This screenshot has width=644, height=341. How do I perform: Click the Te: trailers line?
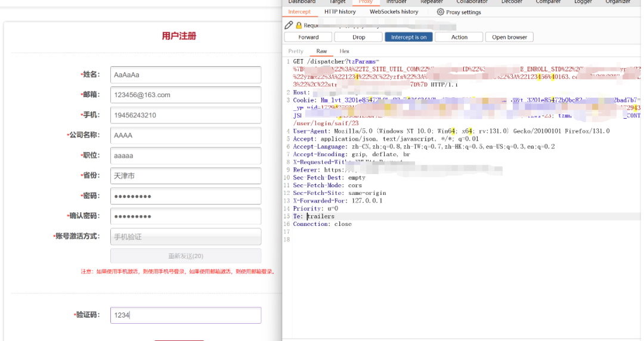pos(314,216)
